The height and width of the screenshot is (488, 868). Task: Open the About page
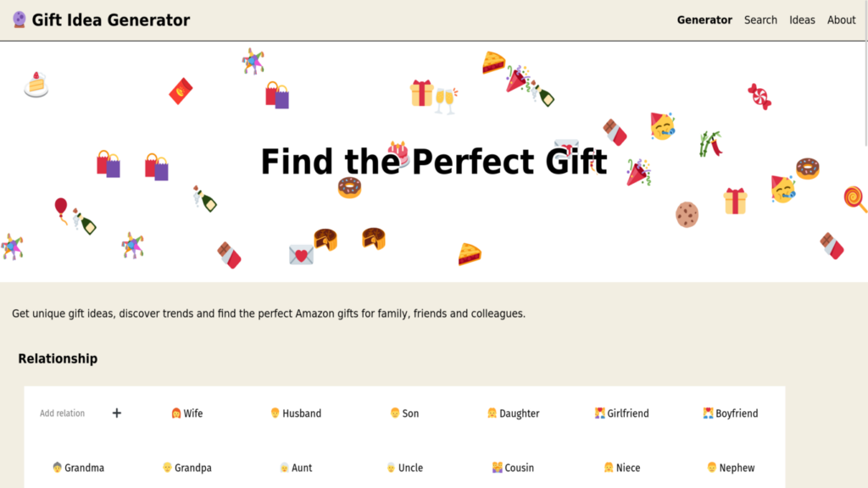pyautogui.click(x=842, y=20)
